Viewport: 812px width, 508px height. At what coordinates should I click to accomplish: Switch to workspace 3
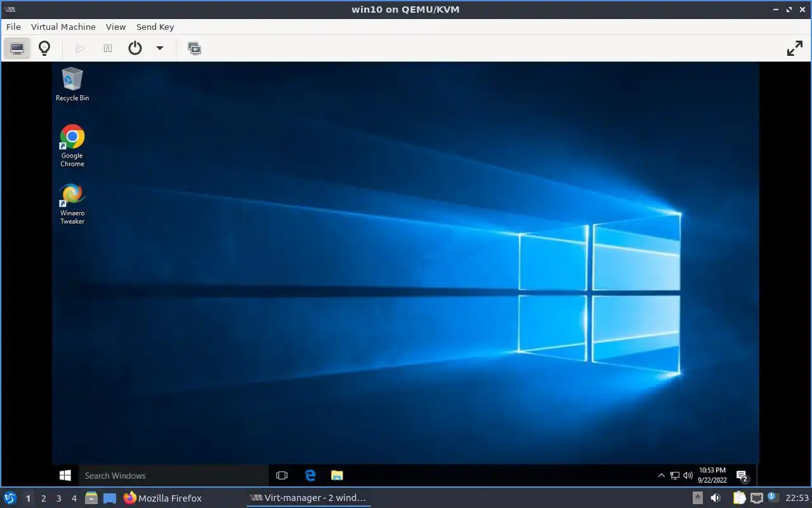[x=58, y=498]
